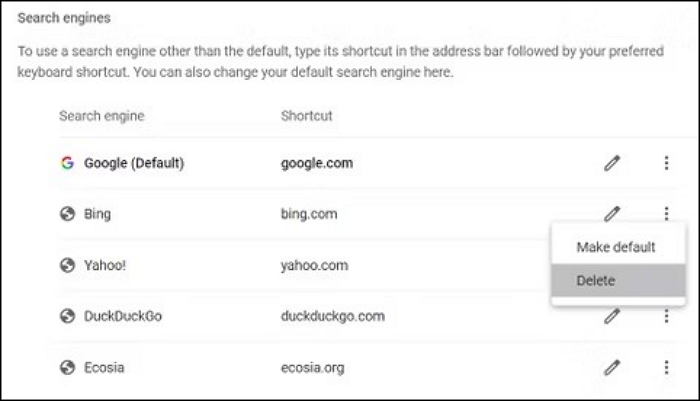Open more actions menu for Google
Screen dimensions: 700x401
click(x=666, y=163)
